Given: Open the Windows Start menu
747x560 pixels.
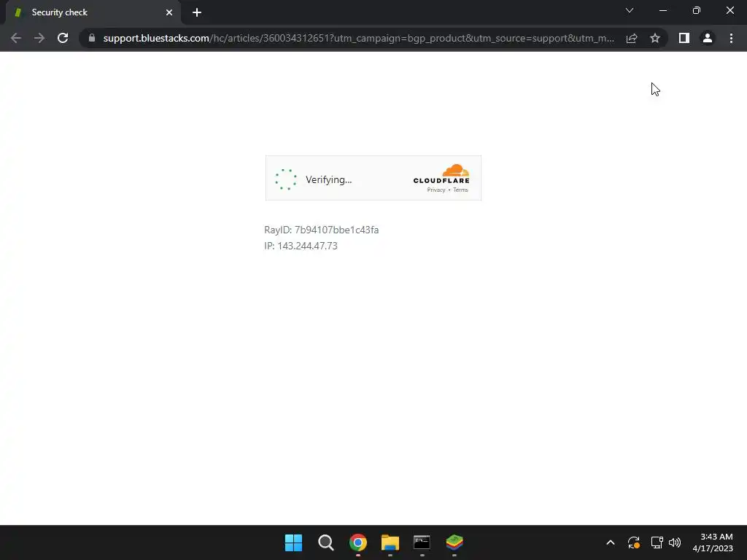Looking at the screenshot, I should pyautogui.click(x=293, y=542).
